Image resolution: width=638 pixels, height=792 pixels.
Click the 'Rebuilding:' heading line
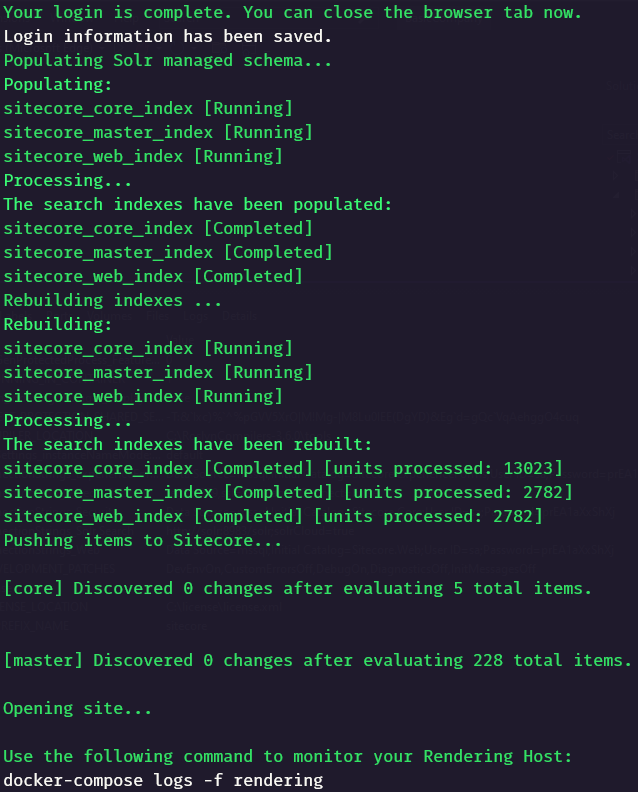(x=58, y=324)
